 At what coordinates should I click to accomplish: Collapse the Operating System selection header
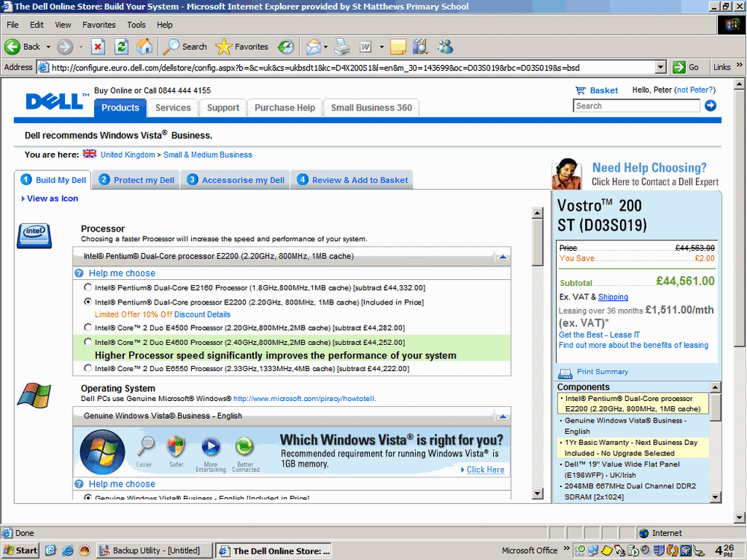click(503, 416)
